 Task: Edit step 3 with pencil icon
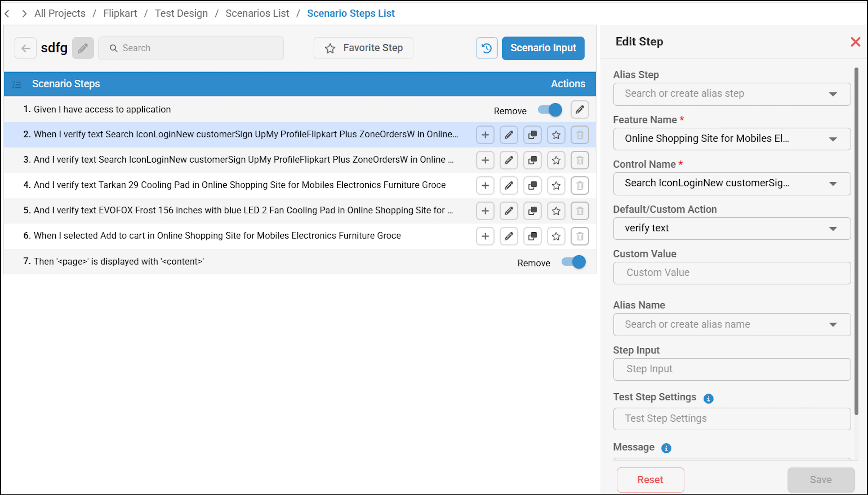coord(509,160)
